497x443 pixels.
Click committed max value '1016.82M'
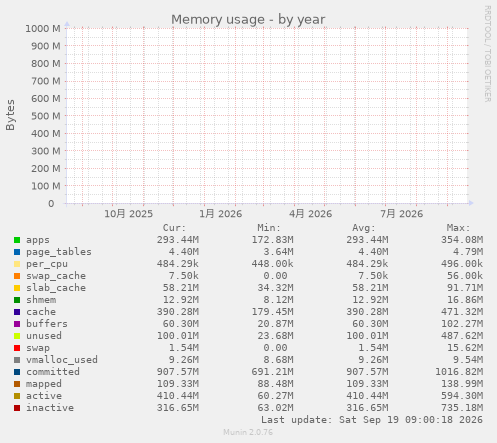(459, 372)
